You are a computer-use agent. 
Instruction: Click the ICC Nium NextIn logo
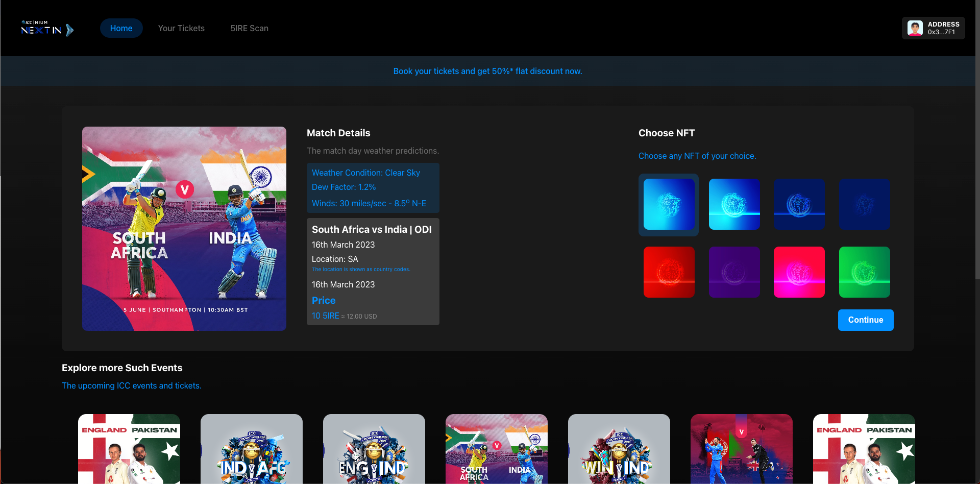(47, 29)
